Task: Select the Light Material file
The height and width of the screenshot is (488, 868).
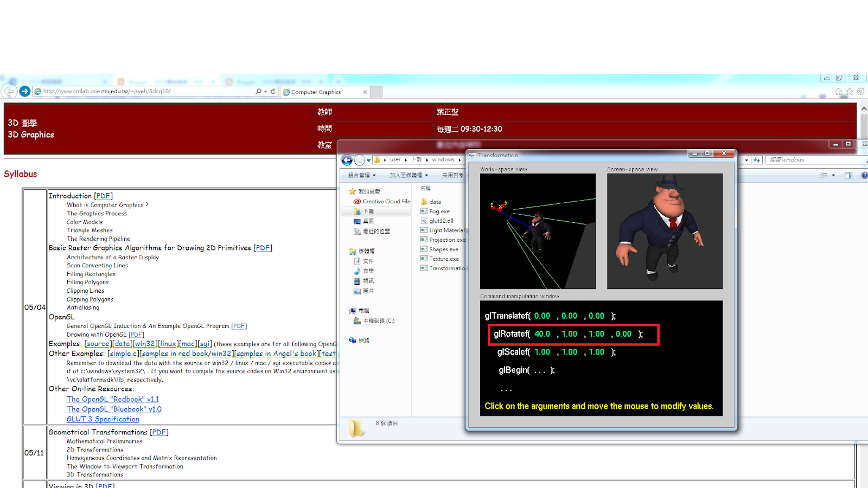Action: tap(443, 230)
